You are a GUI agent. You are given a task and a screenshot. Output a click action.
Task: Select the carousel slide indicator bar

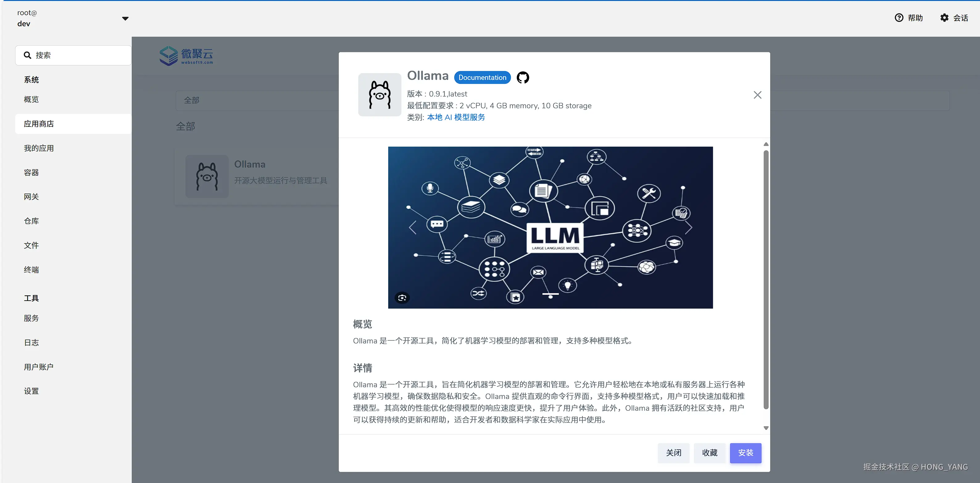550,294
